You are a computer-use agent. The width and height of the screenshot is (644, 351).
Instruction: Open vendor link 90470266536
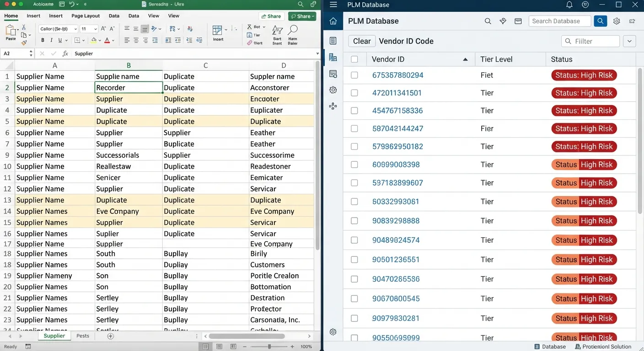point(396,279)
